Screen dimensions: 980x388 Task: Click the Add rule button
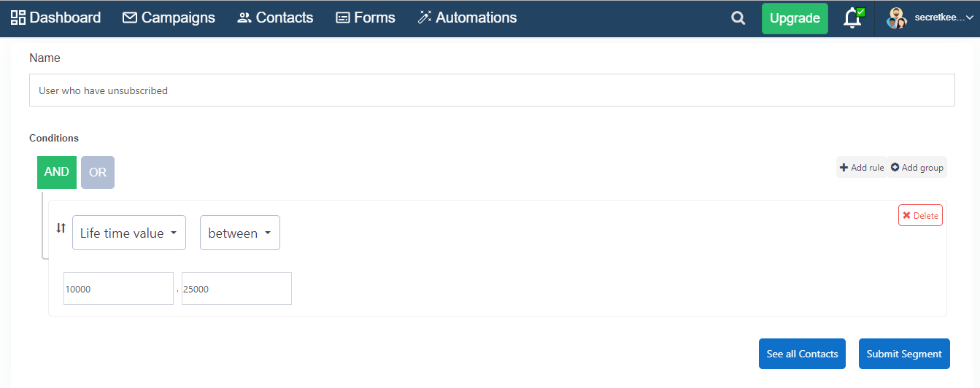pyautogui.click(x=862, y=167)
